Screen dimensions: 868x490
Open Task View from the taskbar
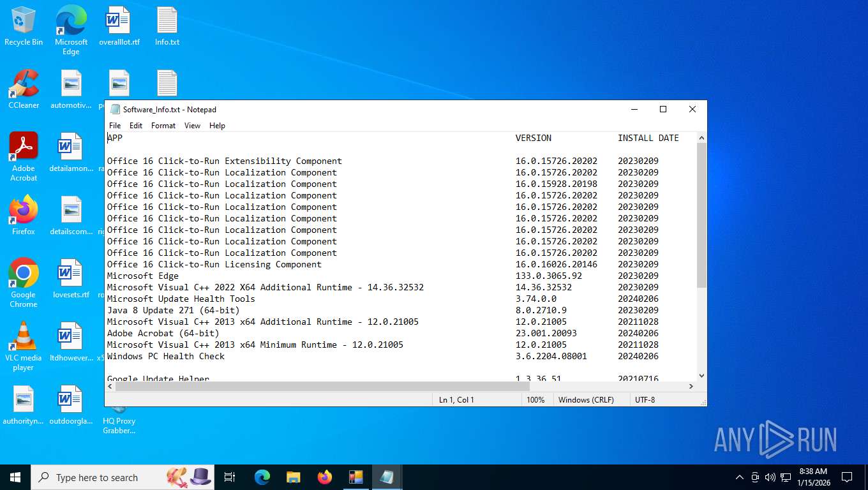coord(230,477)
